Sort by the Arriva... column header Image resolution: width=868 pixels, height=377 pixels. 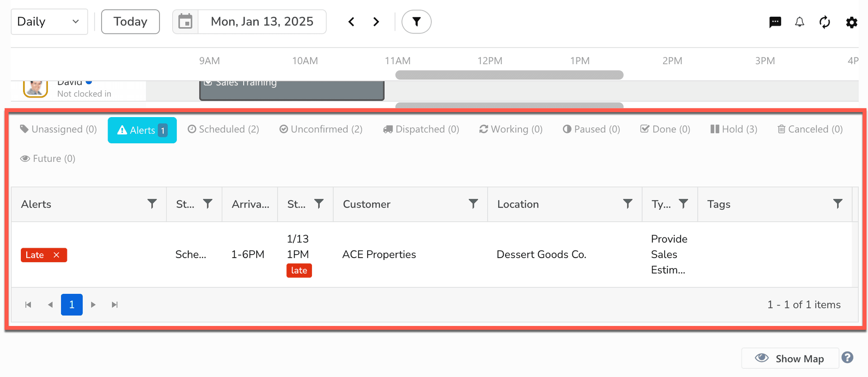250,204
